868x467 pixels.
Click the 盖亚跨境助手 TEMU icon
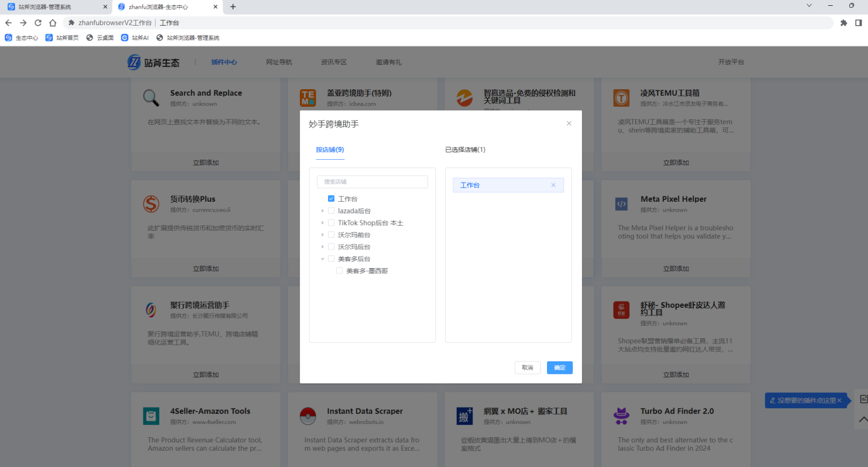(308, 98)
